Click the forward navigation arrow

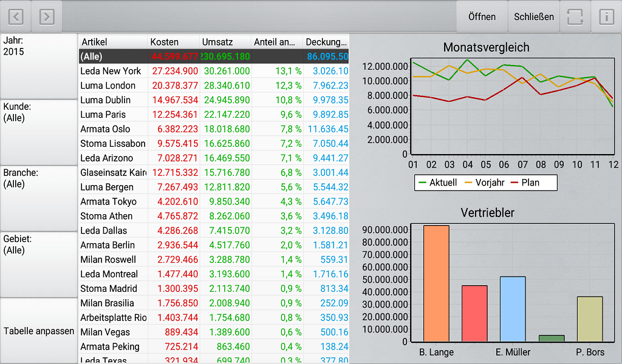tap(47, 16)
